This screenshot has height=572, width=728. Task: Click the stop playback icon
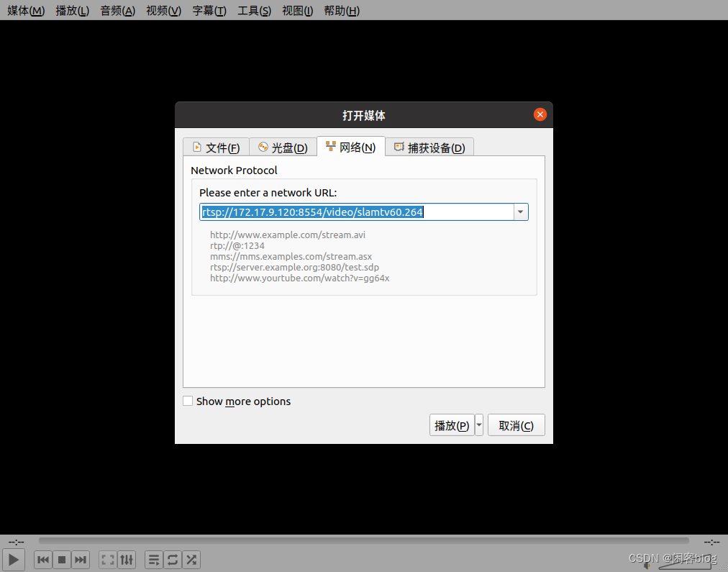click(x=61, y=560)
